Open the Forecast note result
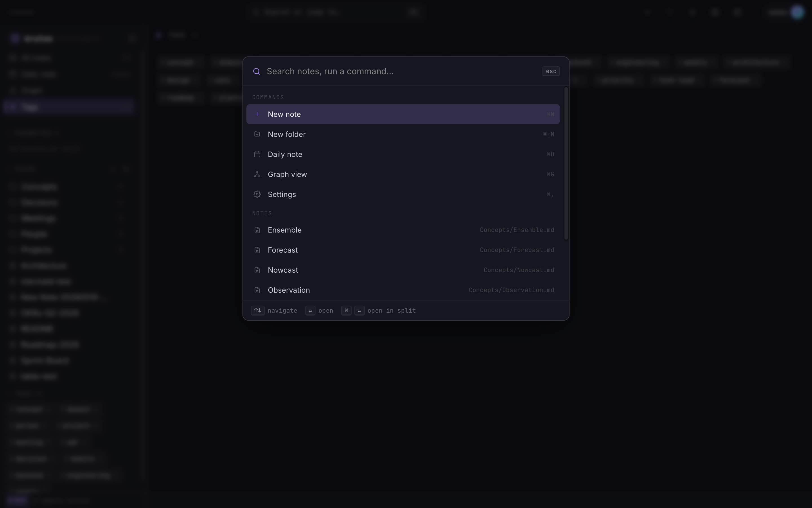The width and height of the screenshot is (812, 508). (x=403, y=250)
